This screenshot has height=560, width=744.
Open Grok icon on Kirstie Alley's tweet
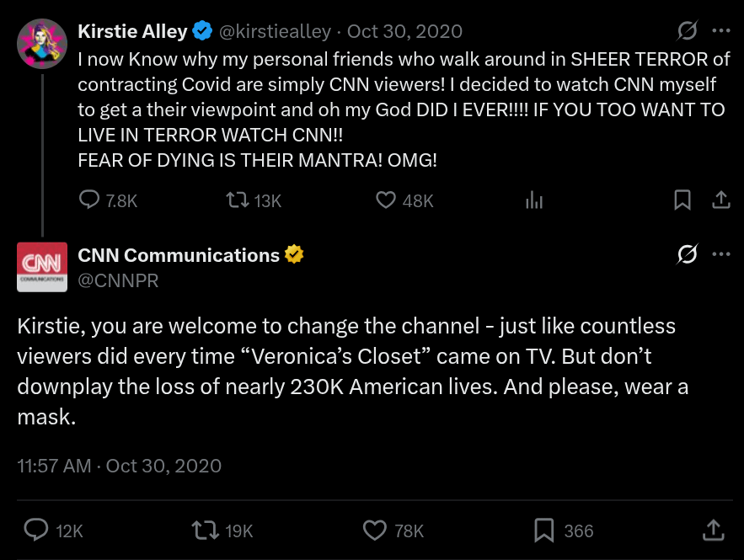point(688,32)
